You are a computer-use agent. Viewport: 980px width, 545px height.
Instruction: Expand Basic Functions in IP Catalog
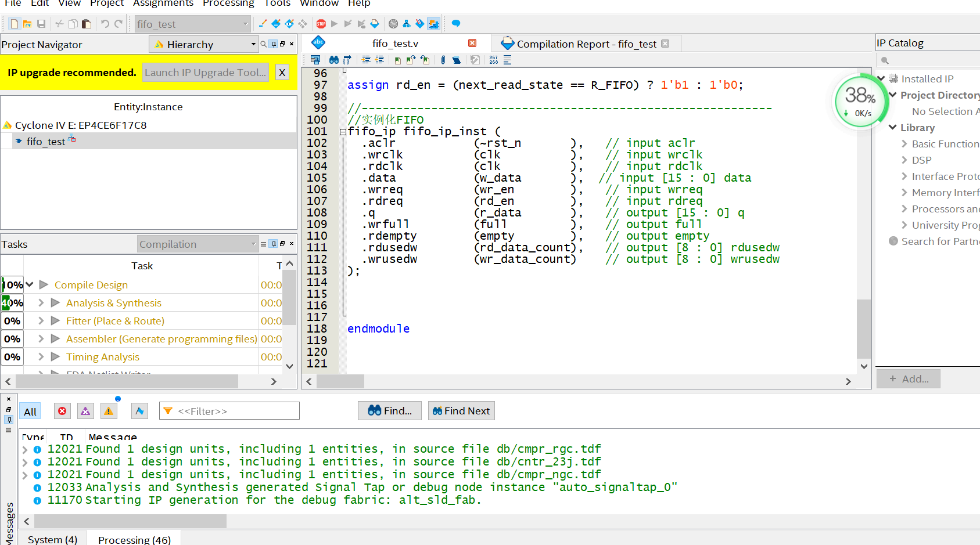point(904,144)
